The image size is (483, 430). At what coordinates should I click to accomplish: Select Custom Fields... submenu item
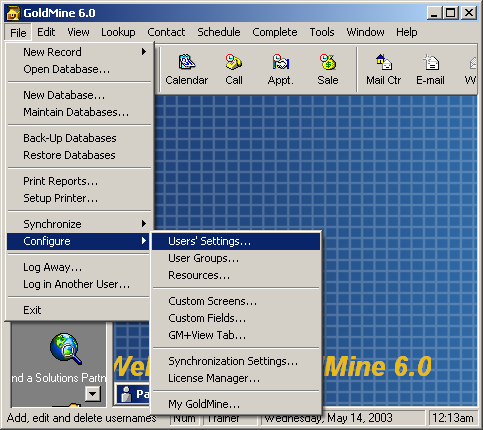tap(236, 318)
